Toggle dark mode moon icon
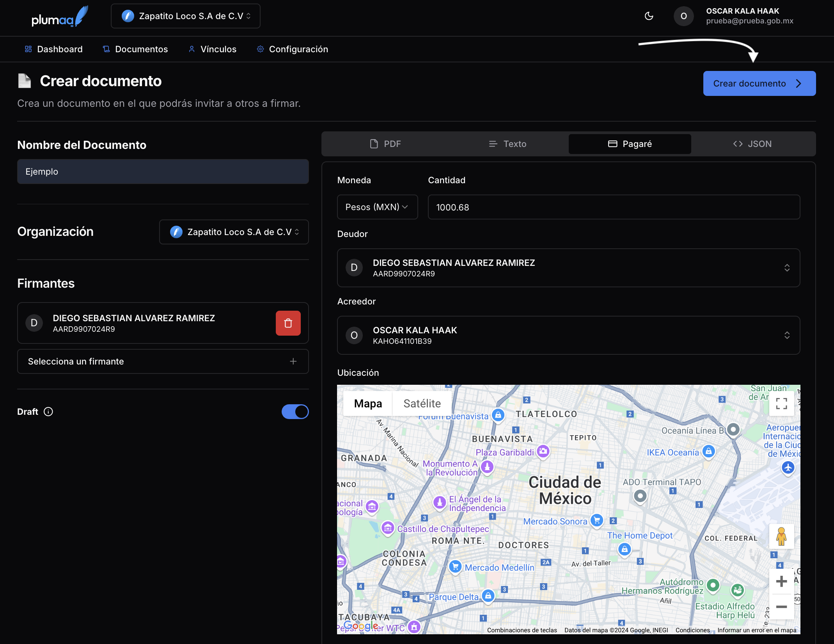 (649, 16)
